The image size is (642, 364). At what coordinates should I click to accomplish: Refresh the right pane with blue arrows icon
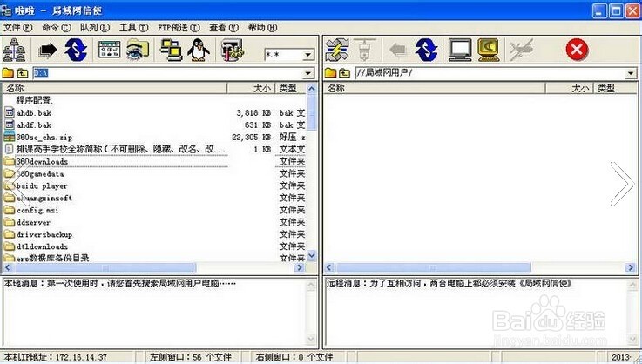[x=426, y=50]
